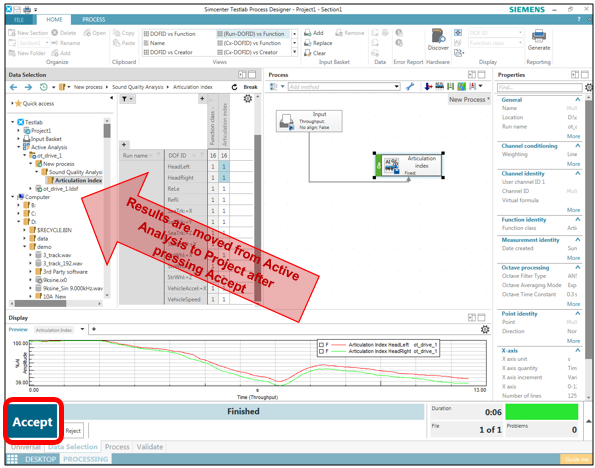Screen dimensions: 595x468
Task: Collapse the Computer tree node
Action: (x=13, y=197)
